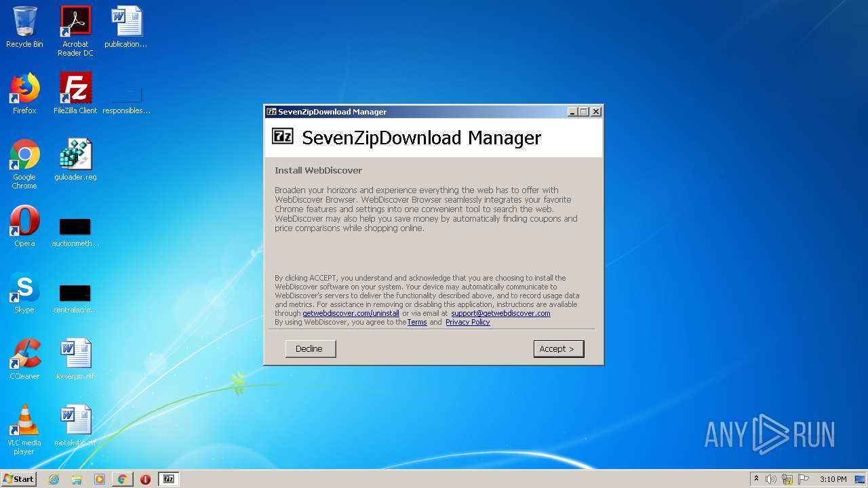The height and width of the screenshot is (488, 868).
Task: Minimize the SevenZipDownload Manager window
Action: [572, 112]
